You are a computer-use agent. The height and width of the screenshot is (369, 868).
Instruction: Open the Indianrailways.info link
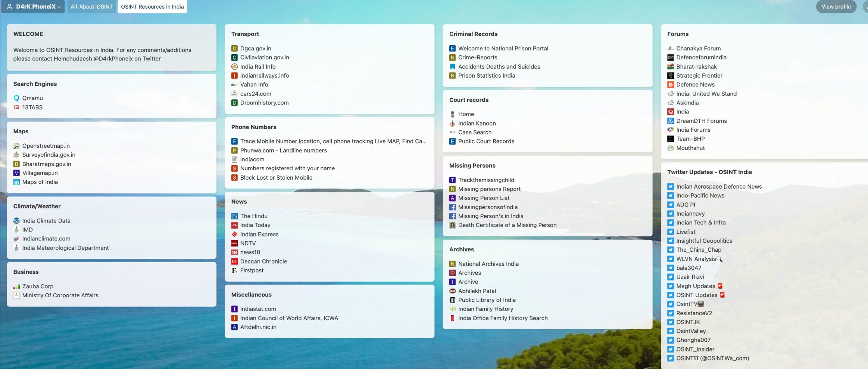265,75
